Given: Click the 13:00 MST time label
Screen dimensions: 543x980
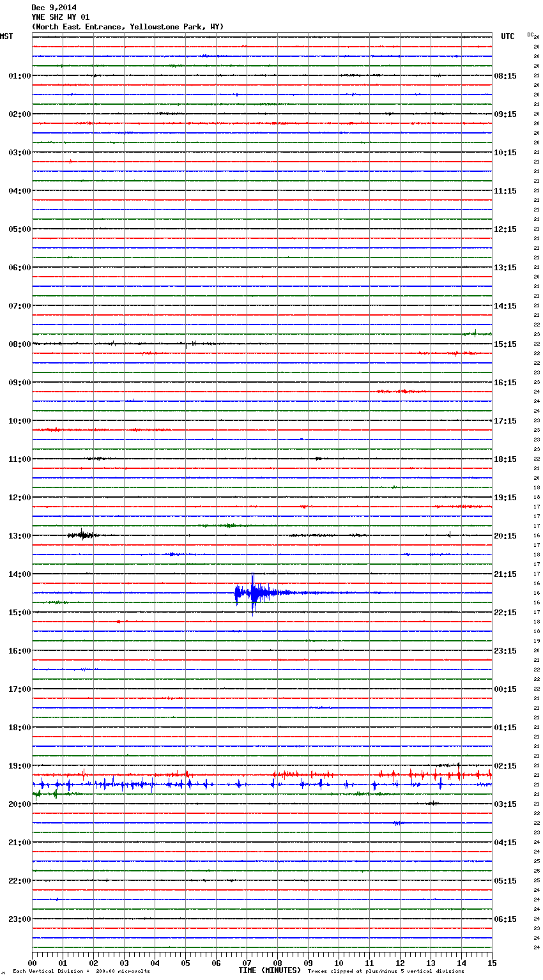Looking at the screenshot, I should click(20, 536).
